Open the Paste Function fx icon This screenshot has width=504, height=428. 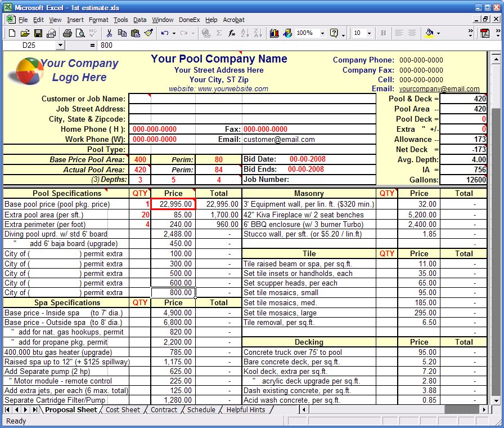[232, 33]
